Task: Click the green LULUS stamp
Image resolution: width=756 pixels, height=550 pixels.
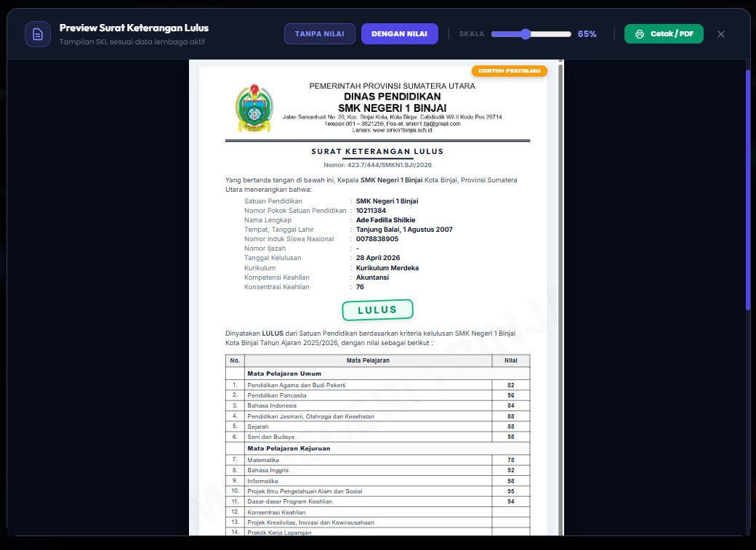Action: point(377,310)
